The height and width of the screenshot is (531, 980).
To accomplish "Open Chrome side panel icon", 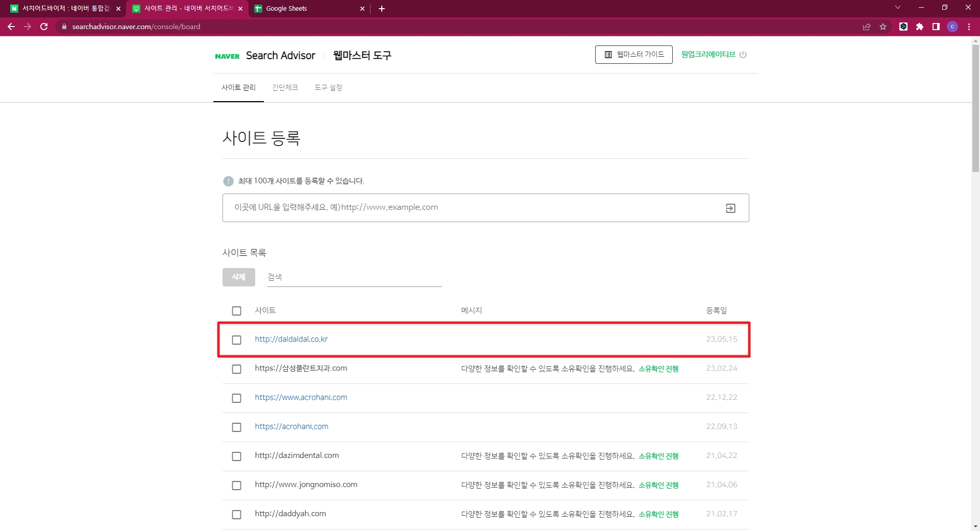I will tap(936, 27).
